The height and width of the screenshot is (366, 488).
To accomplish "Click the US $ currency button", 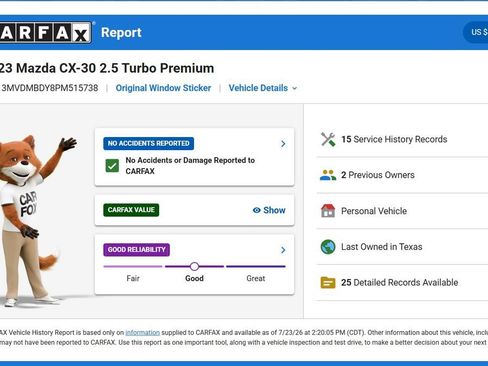I will click(x=476, y=32).
